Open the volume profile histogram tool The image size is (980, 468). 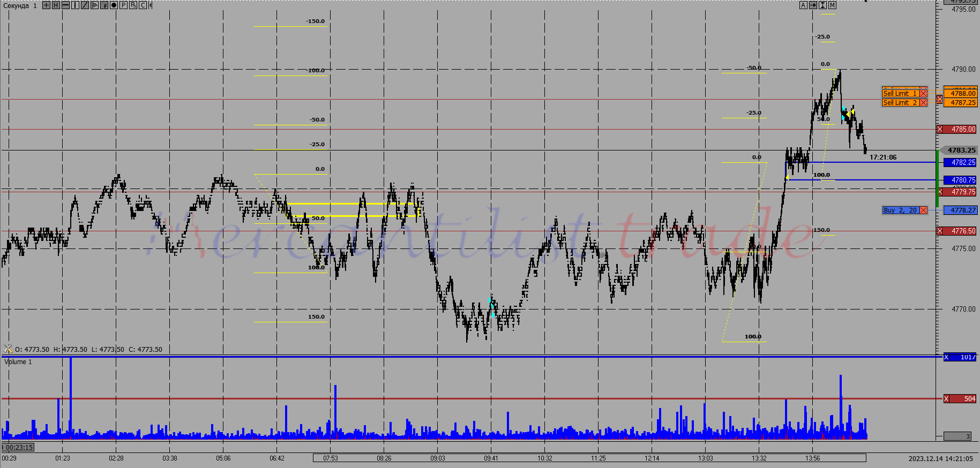(x=94, y=5)
